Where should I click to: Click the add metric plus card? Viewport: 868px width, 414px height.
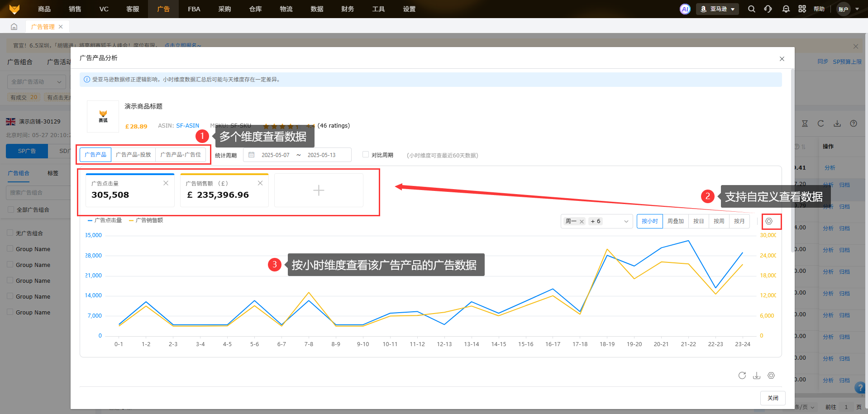coord(319,190)
